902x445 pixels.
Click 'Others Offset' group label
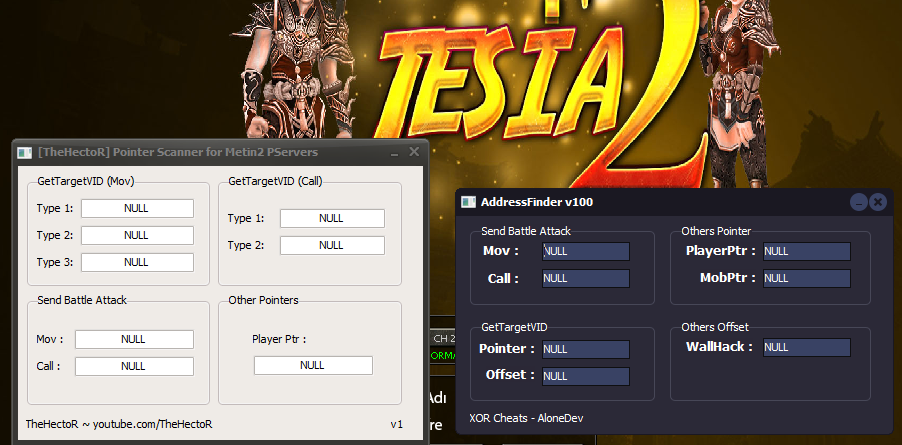click(x=715, y=327)
